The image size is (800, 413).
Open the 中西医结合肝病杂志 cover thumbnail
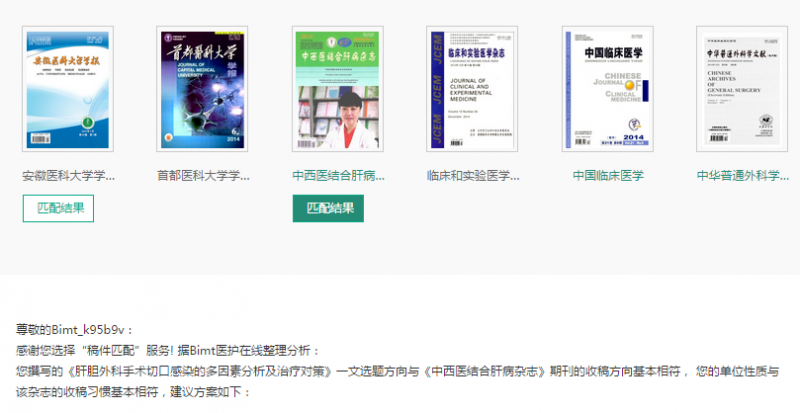coord(338,89)
